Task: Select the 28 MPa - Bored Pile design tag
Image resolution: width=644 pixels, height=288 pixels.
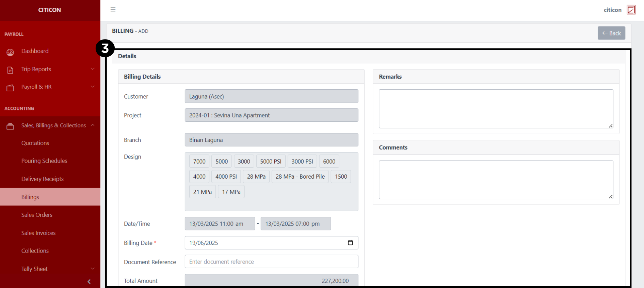Action: point(300,177)
